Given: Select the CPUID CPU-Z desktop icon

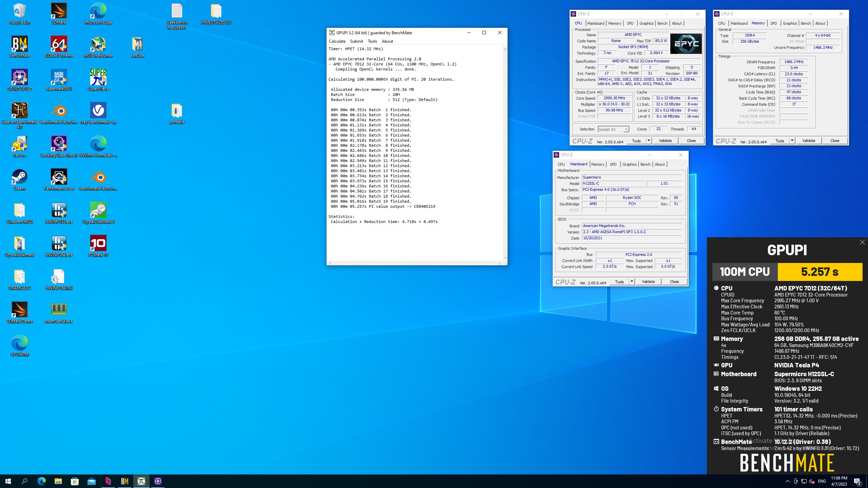Looking at the screenshot, I should pos(20,80).
